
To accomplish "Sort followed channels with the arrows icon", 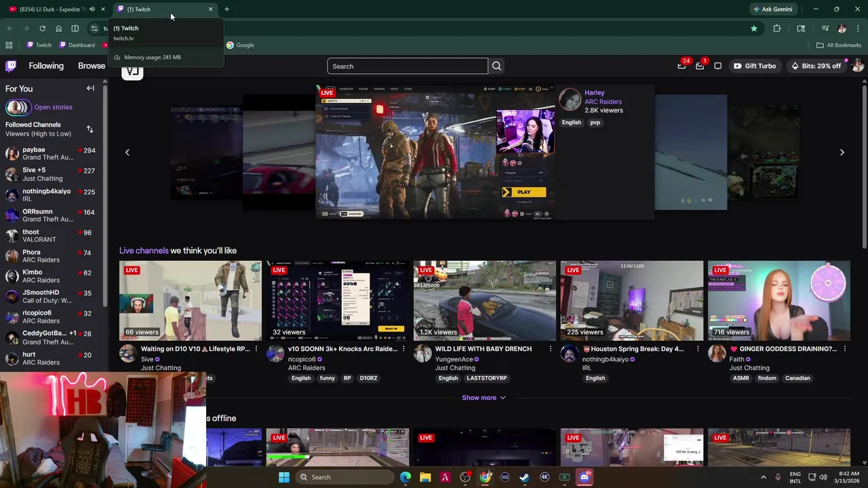I will 90,129.
